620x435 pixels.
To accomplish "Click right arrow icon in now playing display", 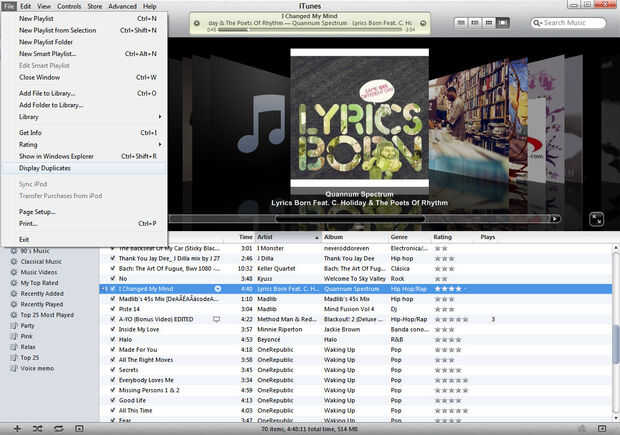I will pos(423,23).
